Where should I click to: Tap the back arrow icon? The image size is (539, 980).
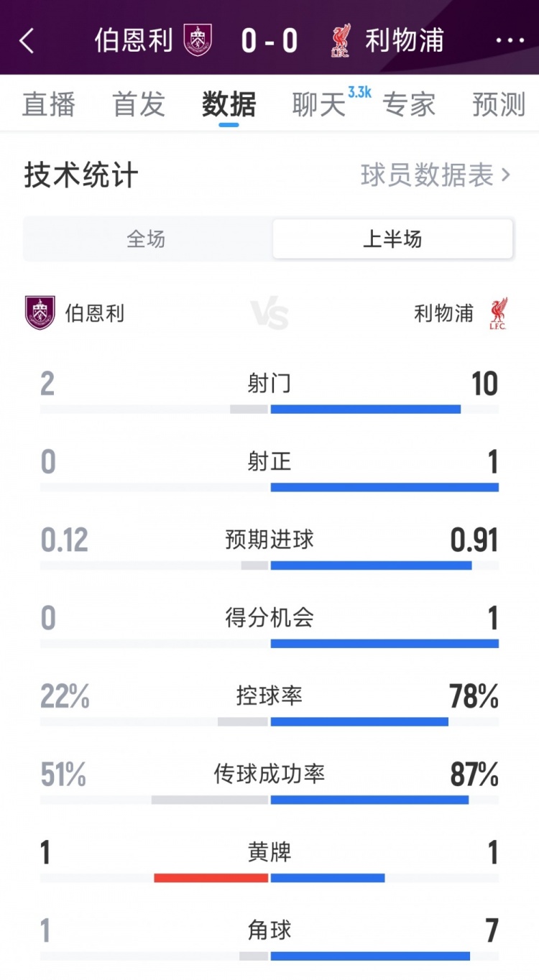(x=27, y=41)
